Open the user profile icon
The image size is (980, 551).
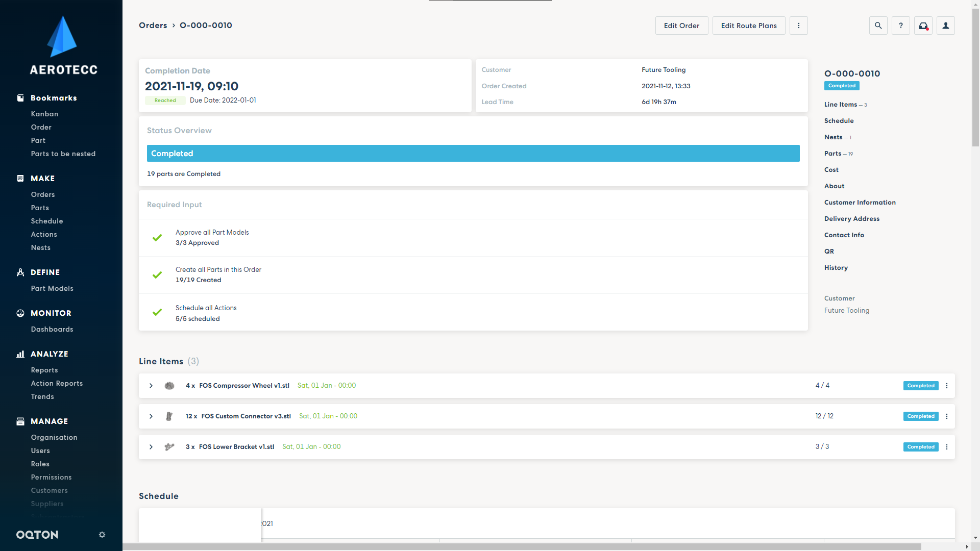pos(945,26)
